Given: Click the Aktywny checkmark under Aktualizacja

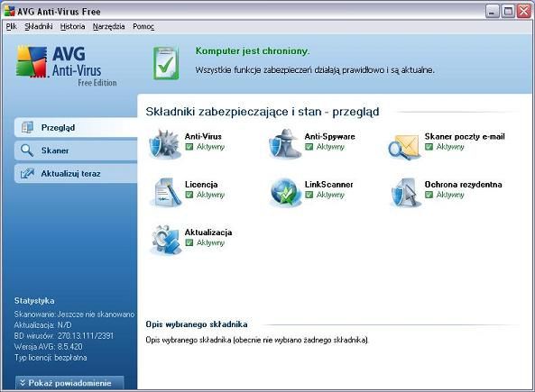Looking at the screenshot, I should click(189, 242).
